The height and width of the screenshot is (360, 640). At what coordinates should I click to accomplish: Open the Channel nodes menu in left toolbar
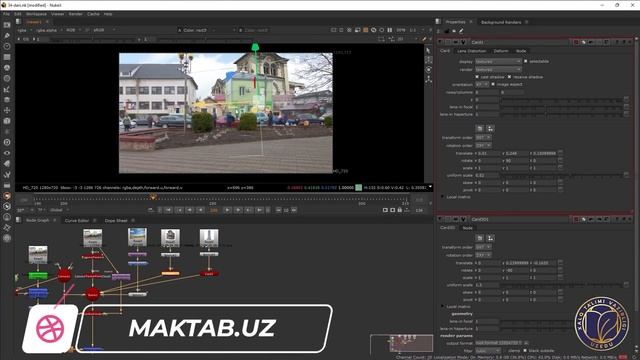click(7, 57)
